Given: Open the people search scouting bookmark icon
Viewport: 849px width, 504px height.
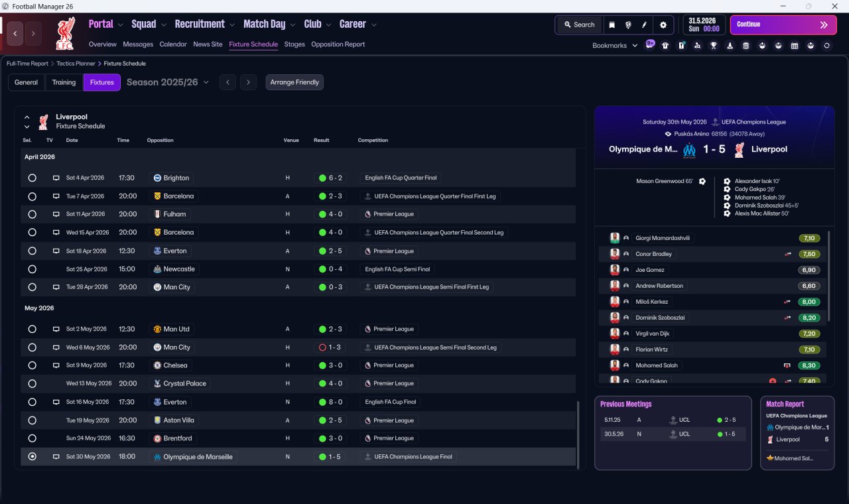Looking at the screenshot, I should [x=697, y=46].
